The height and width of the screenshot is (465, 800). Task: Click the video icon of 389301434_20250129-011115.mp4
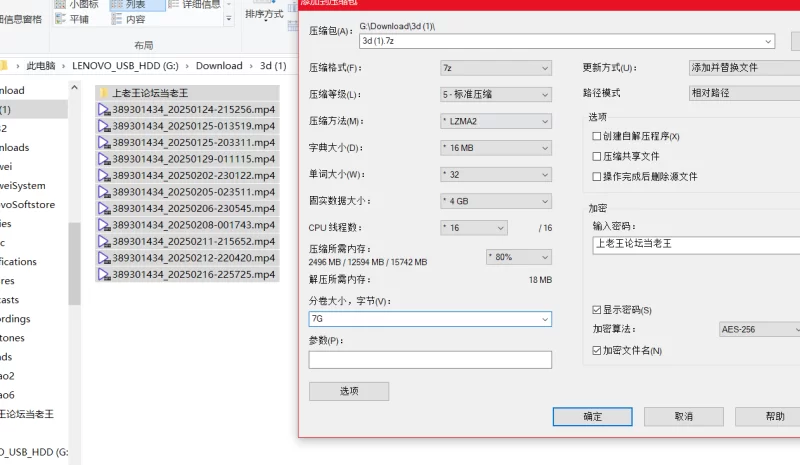click(x=104, y=159)
